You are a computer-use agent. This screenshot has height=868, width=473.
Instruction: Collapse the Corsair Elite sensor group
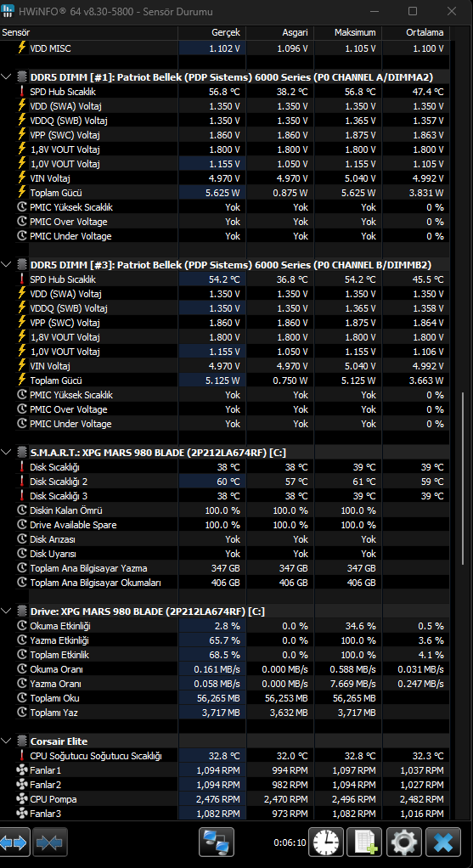click(6, 741)
